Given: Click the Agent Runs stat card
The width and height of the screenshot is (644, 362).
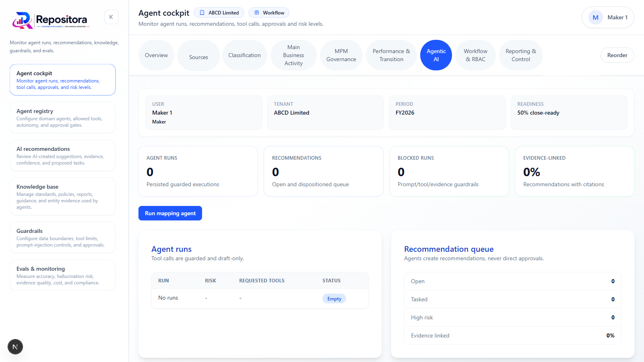Looking at the screenshot, I should [198, 171].
